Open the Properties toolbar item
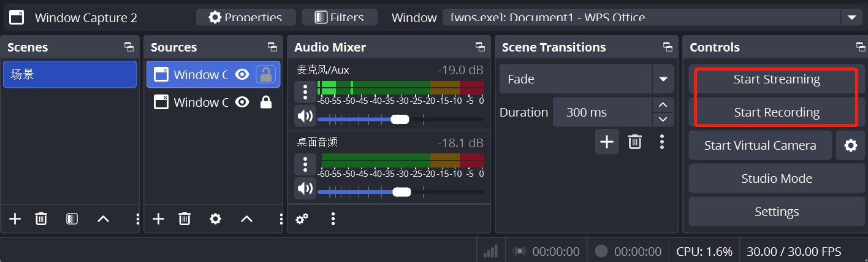Screen dimensions: 868x262 [x=246, y=17]
